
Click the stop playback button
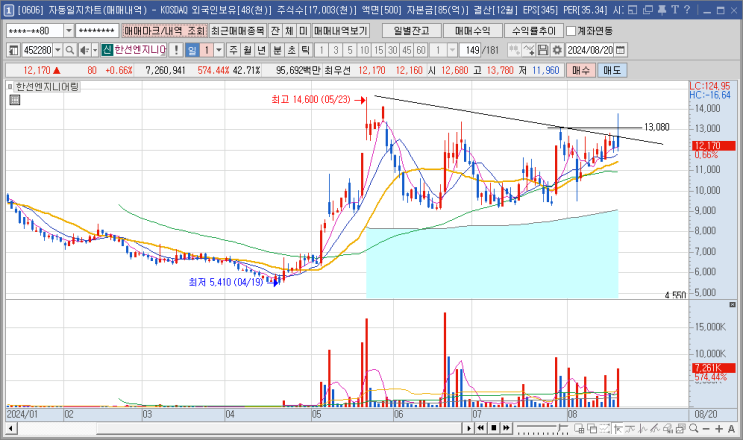[493, 428]
